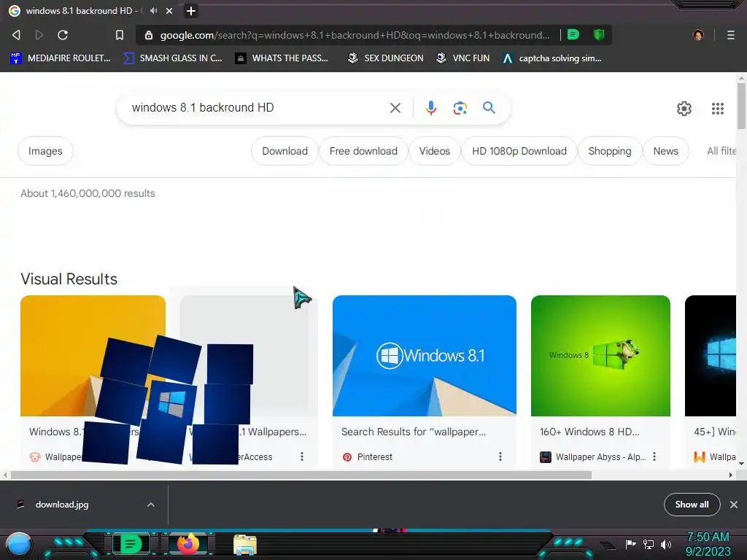Viewport: 747px width, 560px height.
Task: Click the horizontal page scrollbar thumb
Action: (301, 475)
